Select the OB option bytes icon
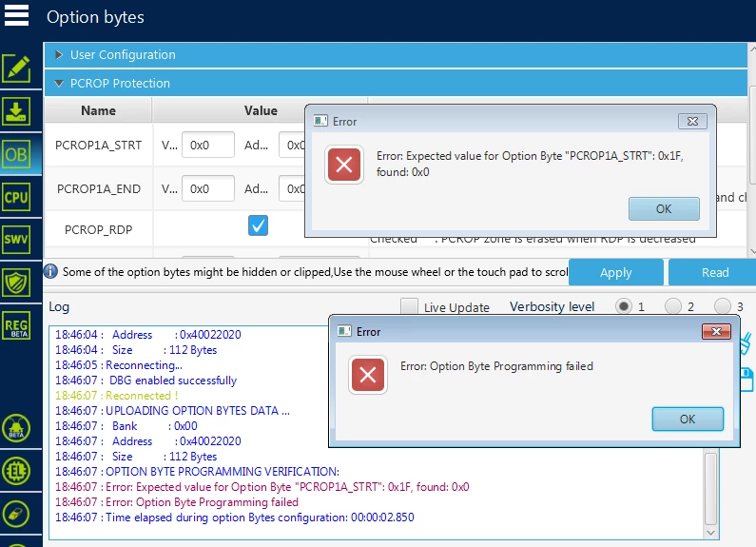The width and height of the screenshot is (756, 547). click(x=16, y=154)
